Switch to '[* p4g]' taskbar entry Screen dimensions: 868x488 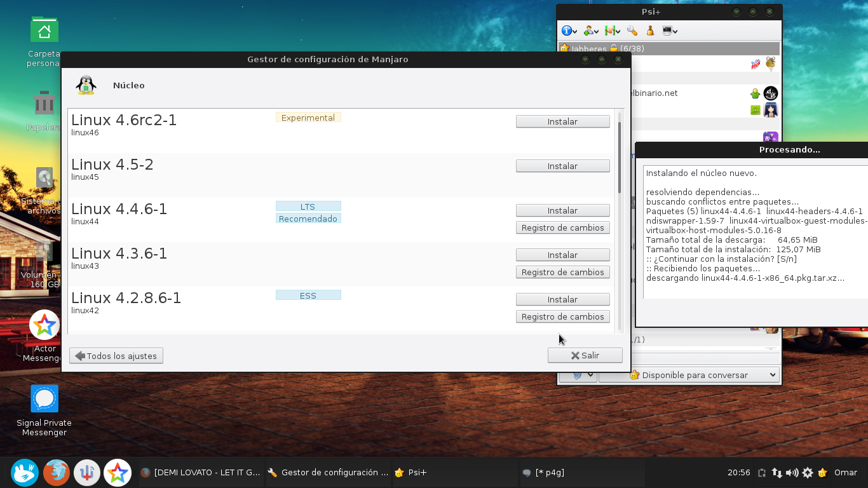pyautogui.click(x=581, y=473)
